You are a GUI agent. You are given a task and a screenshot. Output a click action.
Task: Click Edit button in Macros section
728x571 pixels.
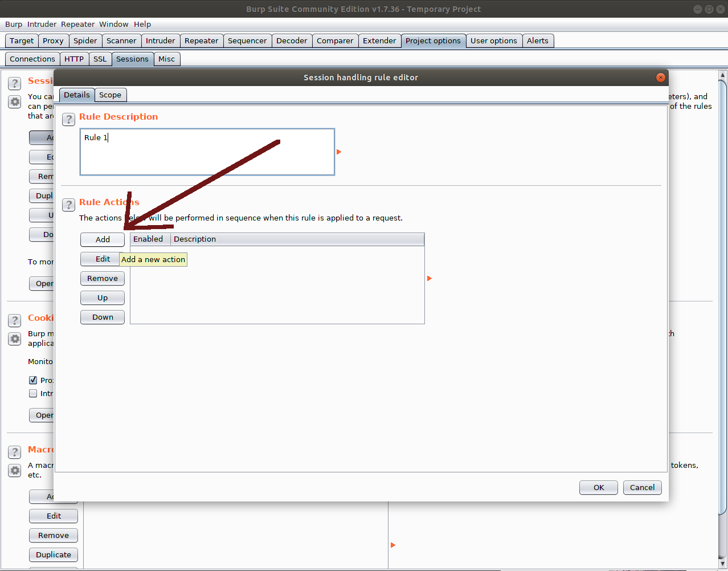coord(54,516)
